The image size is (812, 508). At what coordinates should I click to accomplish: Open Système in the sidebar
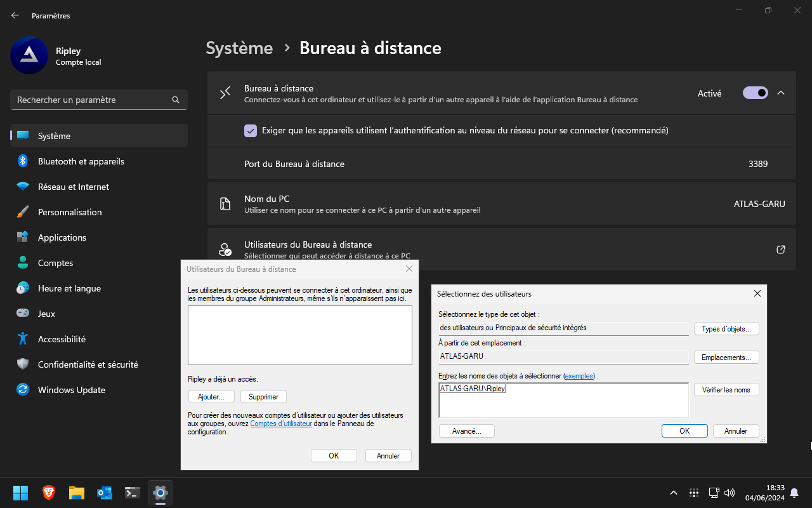pos(99,136)
